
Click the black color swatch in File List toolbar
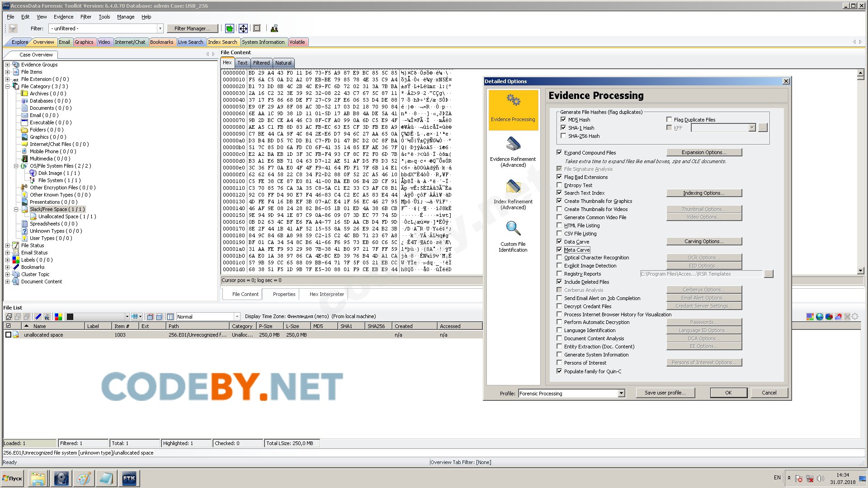point(70,317)
